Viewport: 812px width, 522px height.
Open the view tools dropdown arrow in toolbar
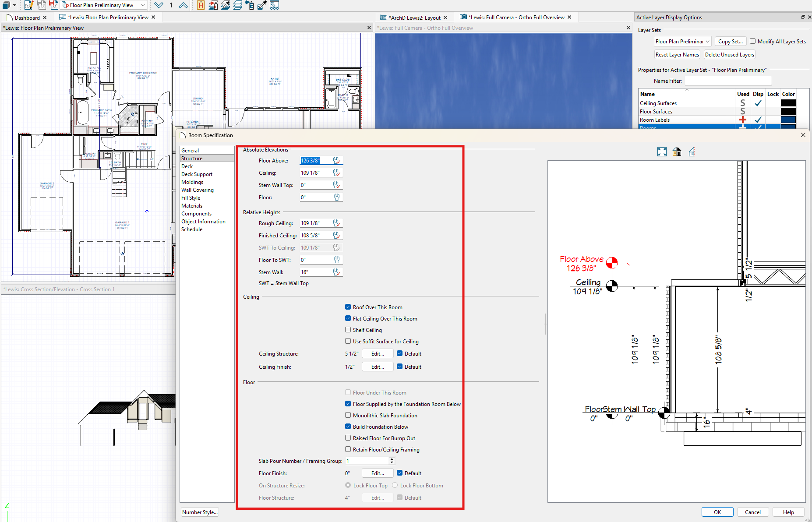[x=14, y=5]
